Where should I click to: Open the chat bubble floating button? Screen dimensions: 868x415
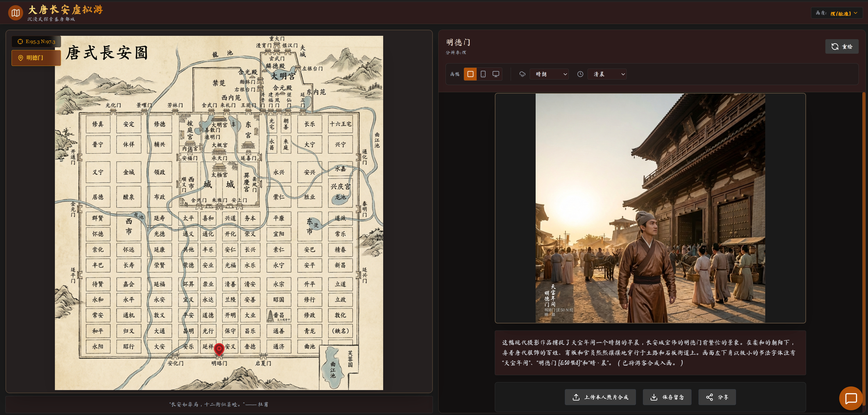(x=851, y=398)
